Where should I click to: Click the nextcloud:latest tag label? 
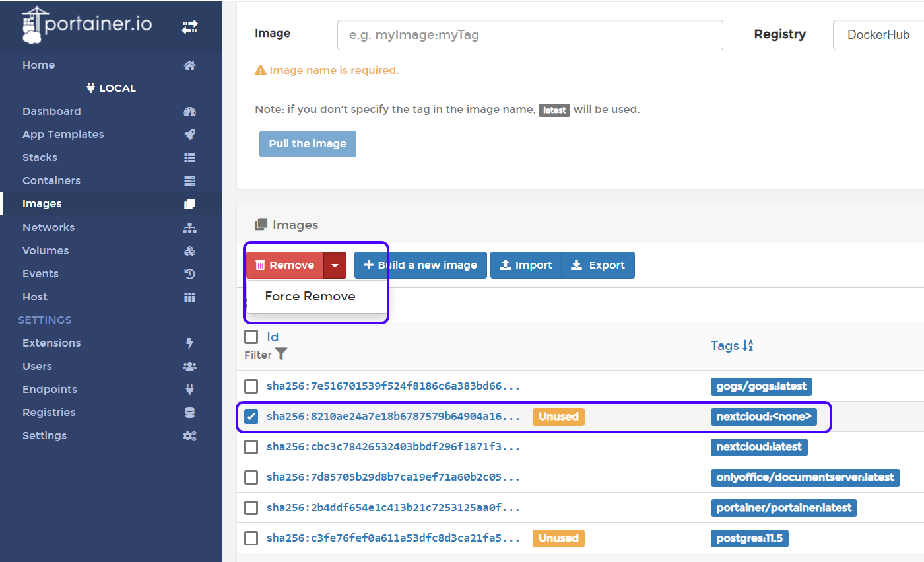click(759, 447)
